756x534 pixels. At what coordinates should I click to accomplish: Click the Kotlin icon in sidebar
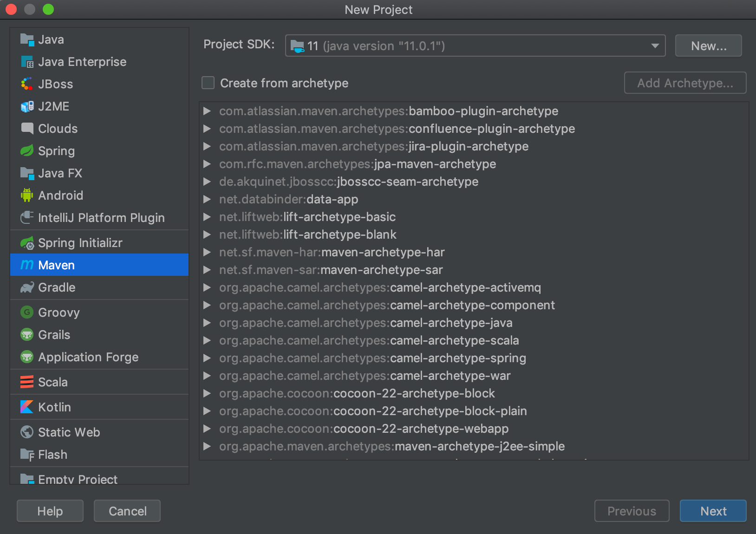(x=27, y=407)
